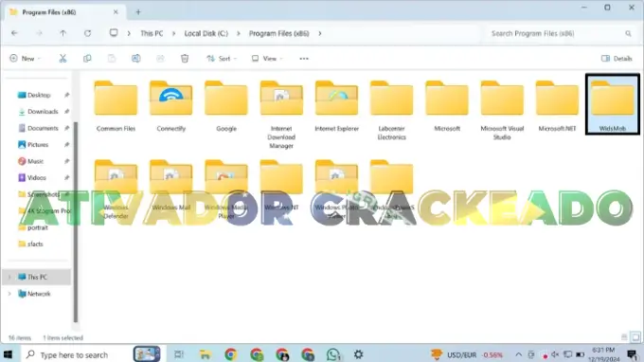Open the See more three-dot menu

point(304,59)
